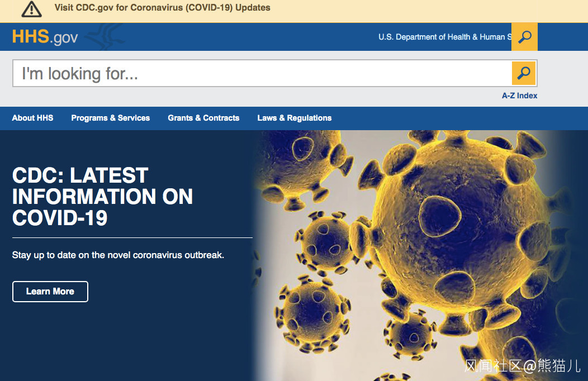The height and width of the screenshot is (381, 588).
Task: Click U.S. Department of Health & Human text
Action: tap(445, 37)
